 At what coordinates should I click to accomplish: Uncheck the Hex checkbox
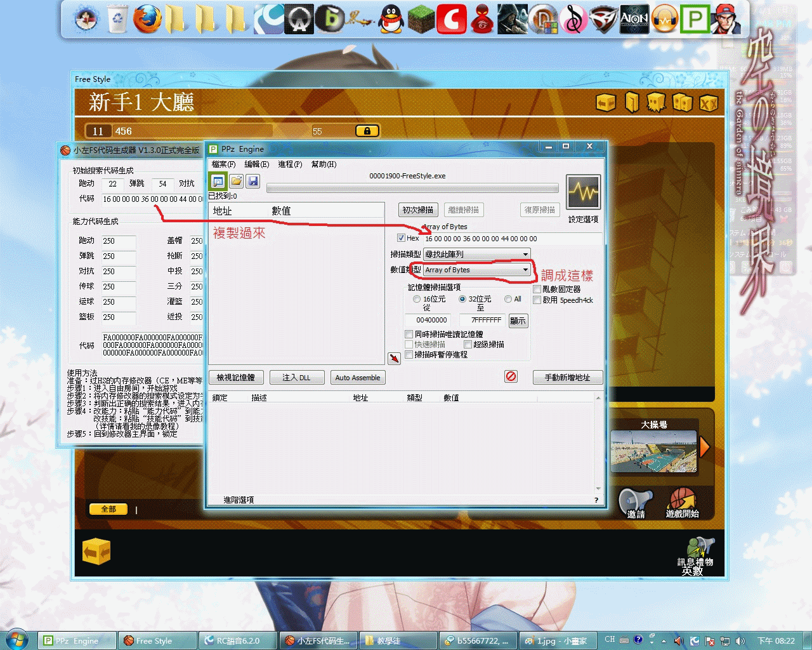(401, 238)
